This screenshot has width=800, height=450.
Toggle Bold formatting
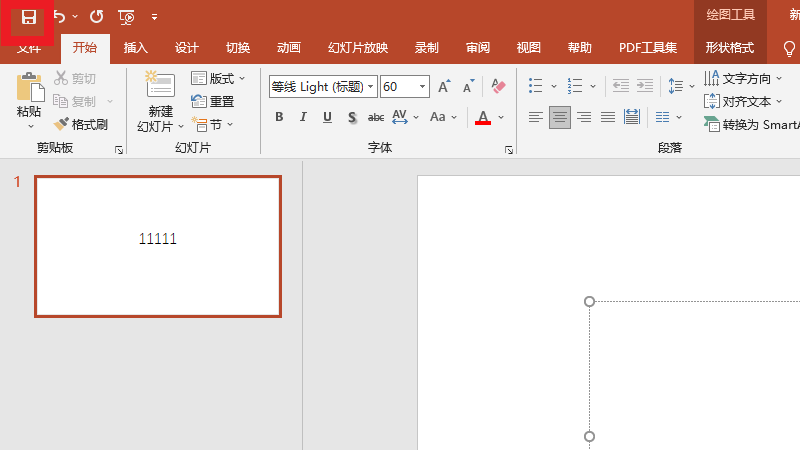click(279, 118)
